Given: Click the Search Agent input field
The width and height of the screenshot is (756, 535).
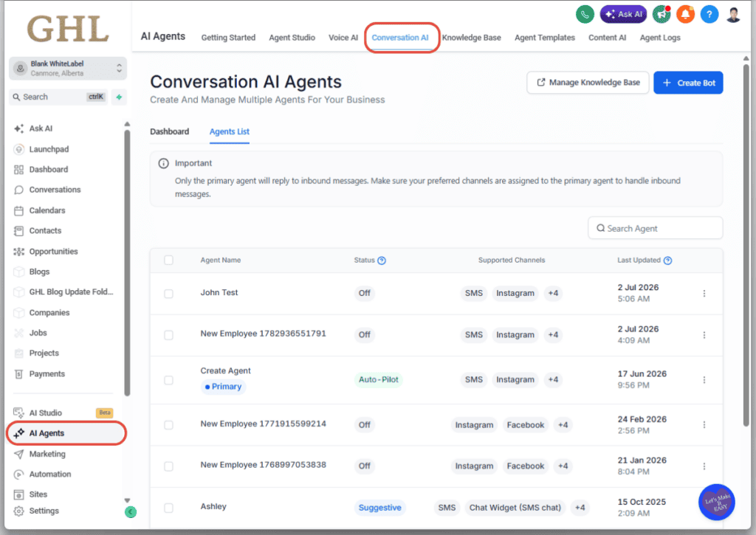Looking at the screenshot, I should click(x=655, y=228).
